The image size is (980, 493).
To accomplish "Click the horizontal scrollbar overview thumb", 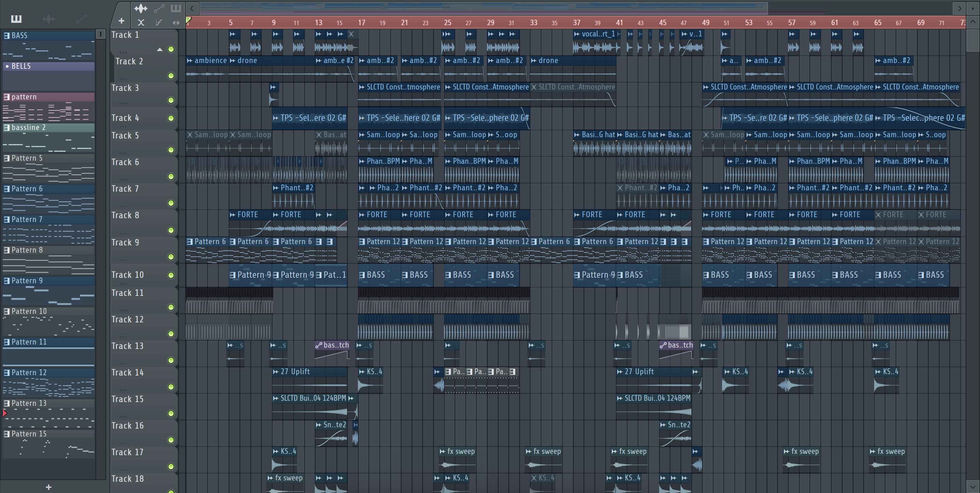I will 483,8.
